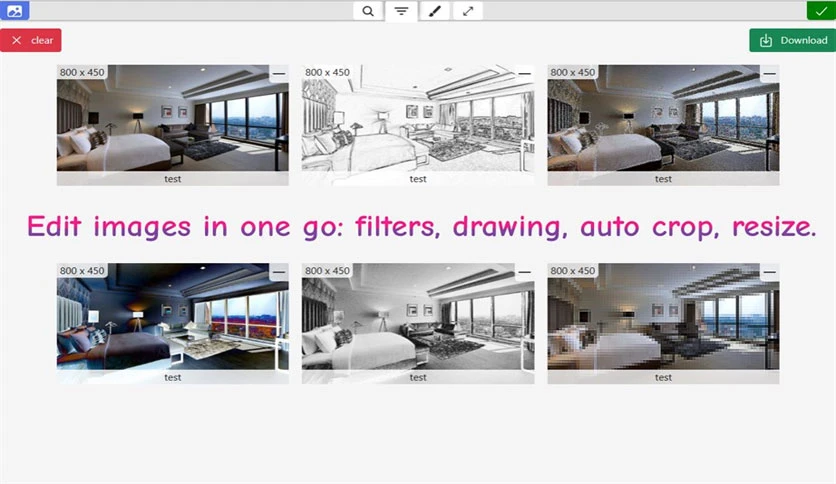Select the filters tab icon
Screen dimensions: 836x484
click(401, 11)
